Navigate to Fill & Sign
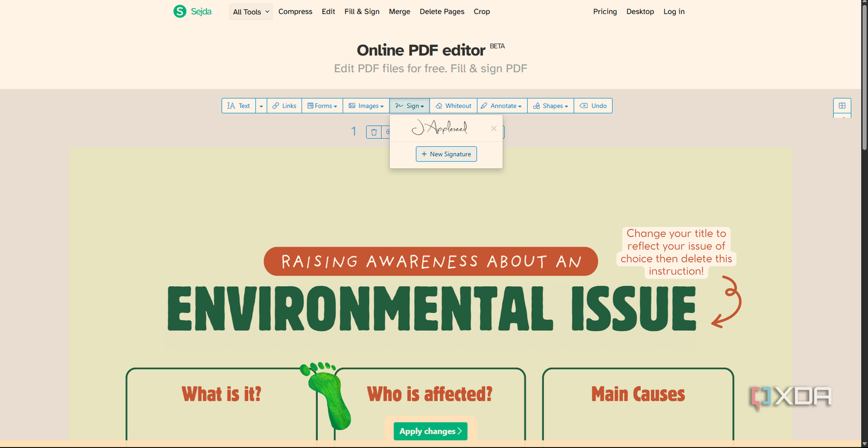Image resolution: width=868 pixels, height=448 pixels. pos(362,12)
